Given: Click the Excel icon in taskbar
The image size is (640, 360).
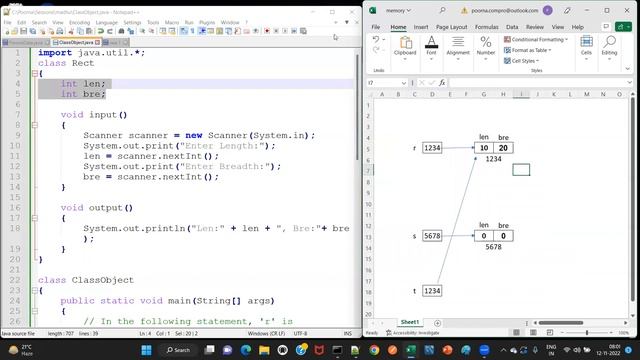Looking at the screenshot, I should click(x=411, y=350).
